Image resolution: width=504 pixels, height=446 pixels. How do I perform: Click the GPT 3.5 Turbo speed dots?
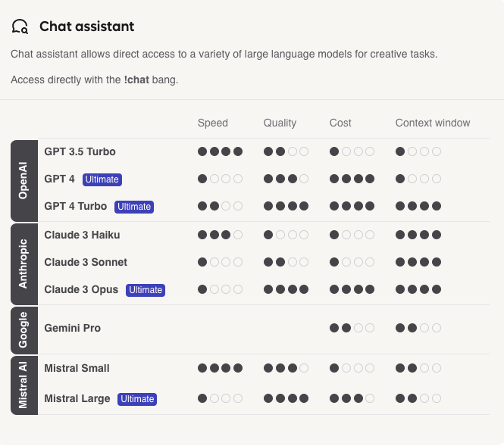(220, 151)
